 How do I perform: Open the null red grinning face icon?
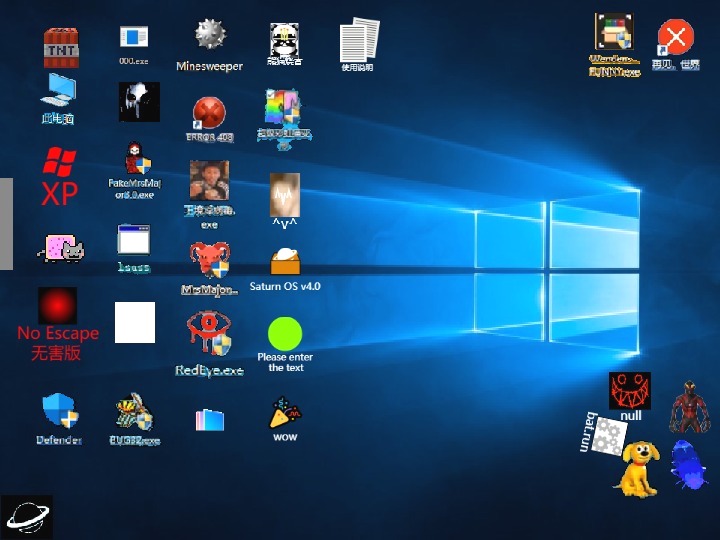630,391
